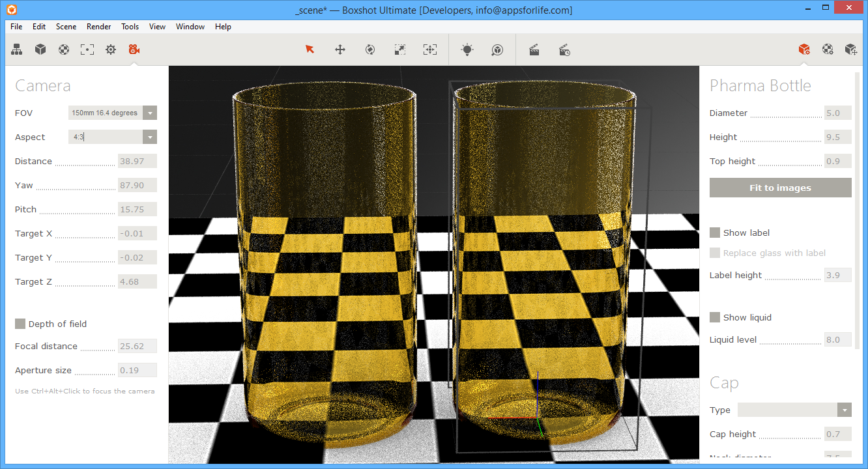Click the Pharma Bottle heading

(760, 86)
